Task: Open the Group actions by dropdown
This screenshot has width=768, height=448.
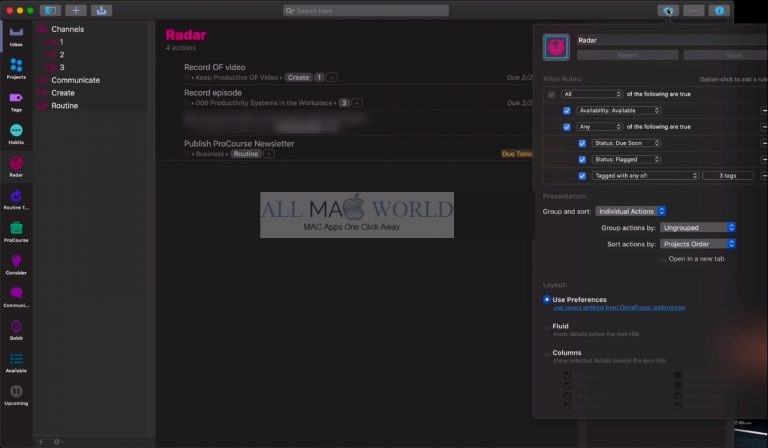Action: [x=697, y=227]
